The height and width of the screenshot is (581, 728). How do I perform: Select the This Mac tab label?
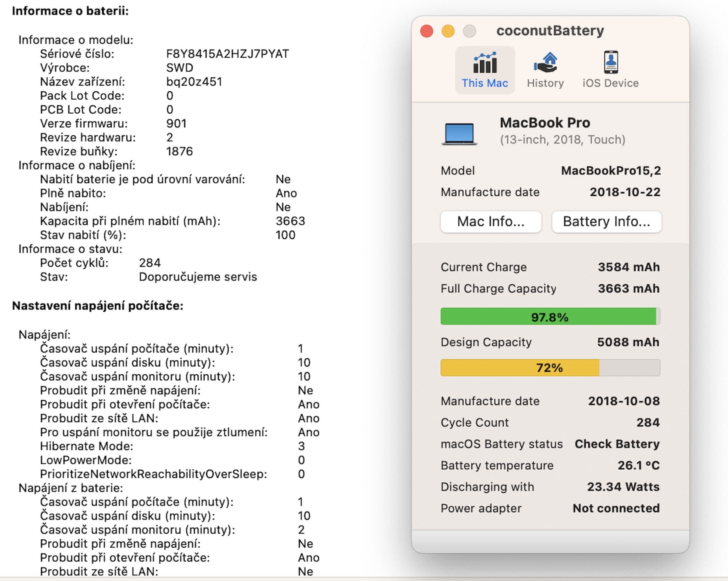click(x=485, y=83)
